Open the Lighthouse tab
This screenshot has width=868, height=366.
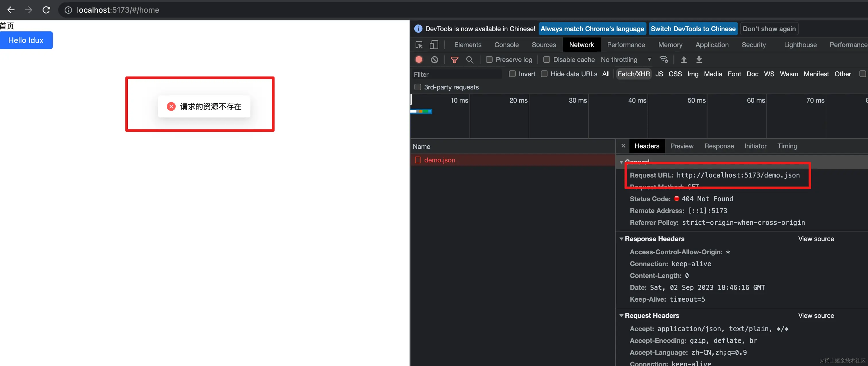click(x=800, y=45)
